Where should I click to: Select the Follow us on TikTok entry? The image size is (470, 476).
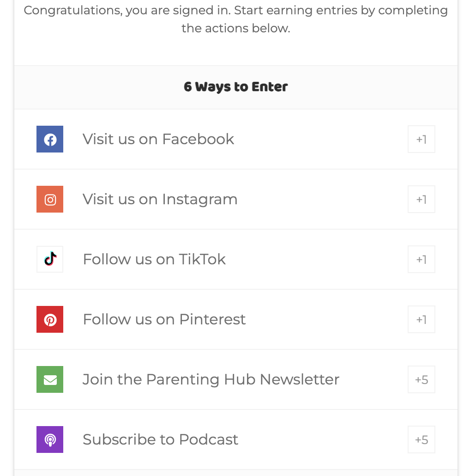[x=154, y=259]
